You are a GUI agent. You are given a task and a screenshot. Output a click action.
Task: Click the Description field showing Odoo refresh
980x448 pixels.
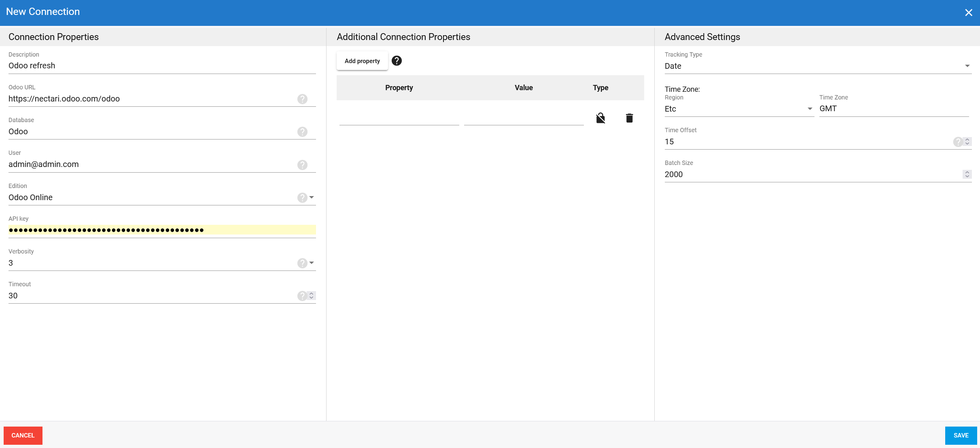[162, 66]
